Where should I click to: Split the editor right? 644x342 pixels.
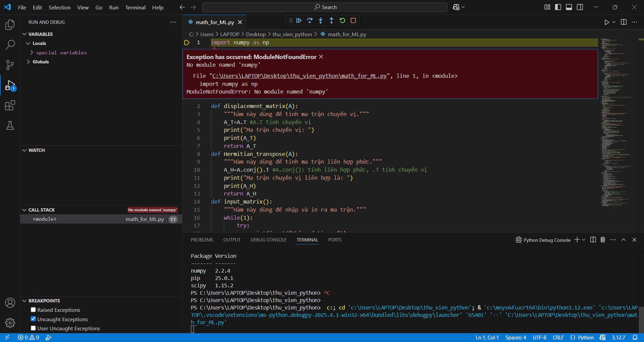(x=624, y=22)
